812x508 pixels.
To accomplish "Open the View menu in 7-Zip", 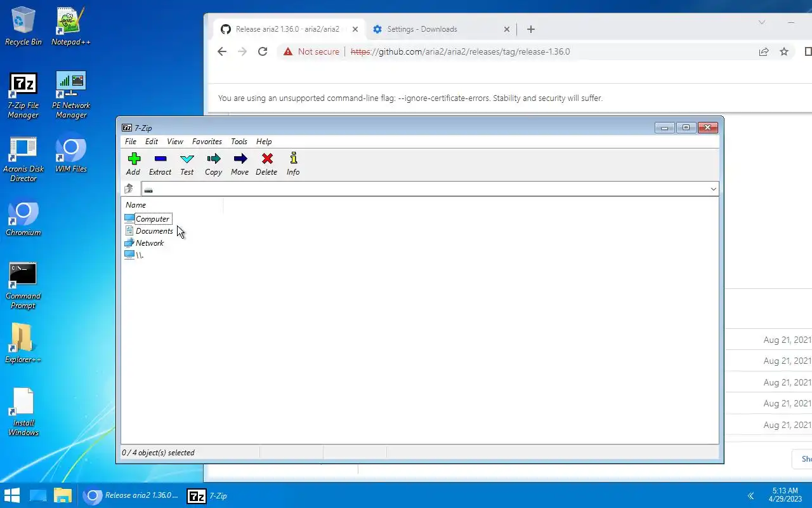I will click(175, 142).
